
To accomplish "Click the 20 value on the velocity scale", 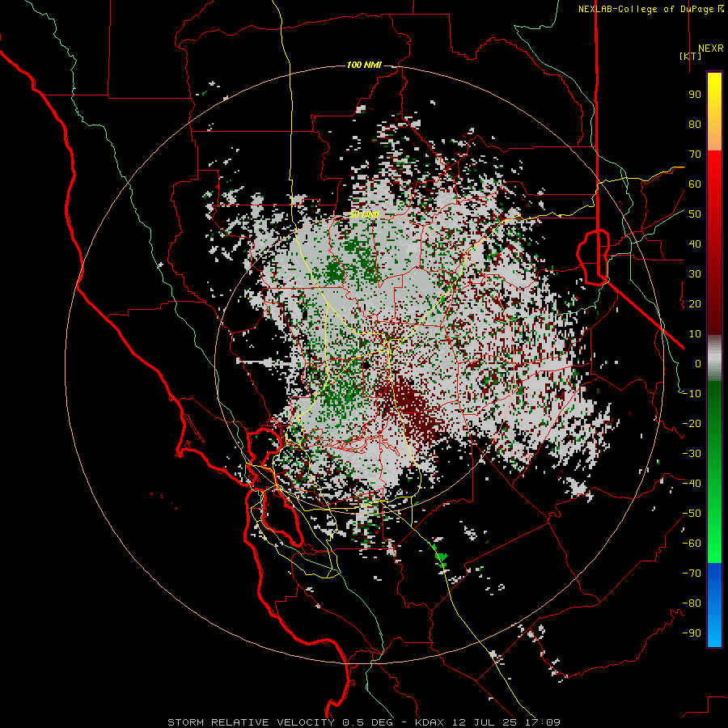I will click(695, 304).
